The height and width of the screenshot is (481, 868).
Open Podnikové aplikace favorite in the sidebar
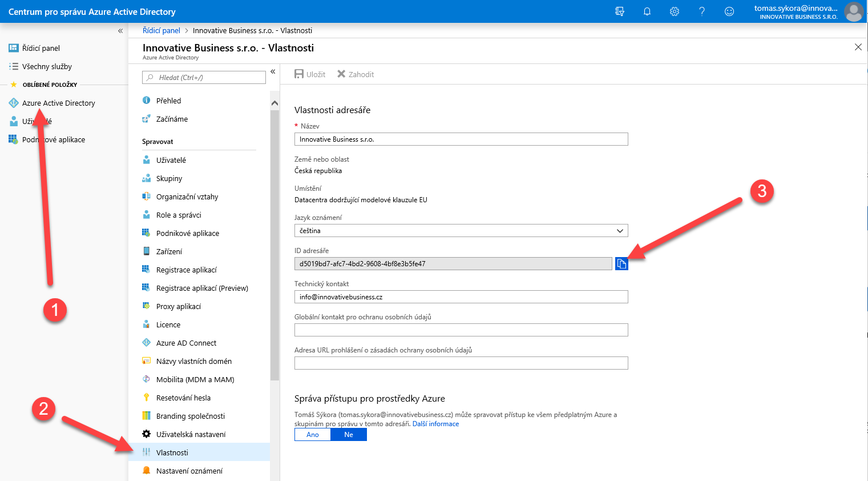pos(54,139)
